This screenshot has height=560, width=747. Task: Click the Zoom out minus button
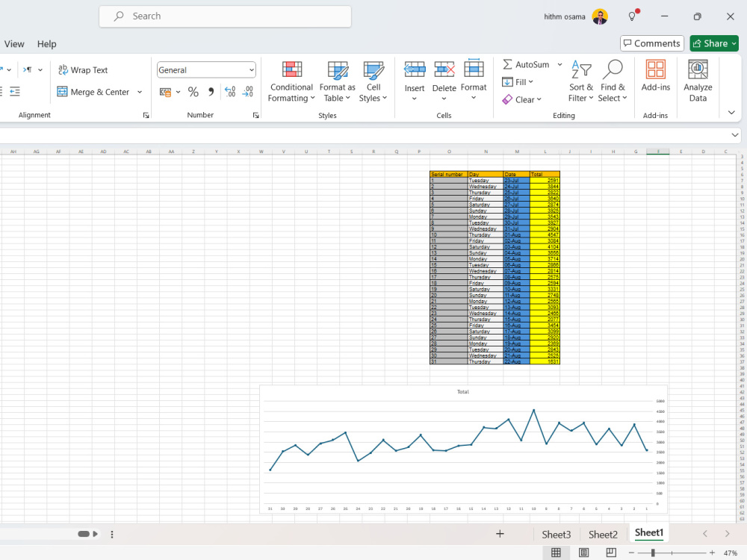pos(631,553)
